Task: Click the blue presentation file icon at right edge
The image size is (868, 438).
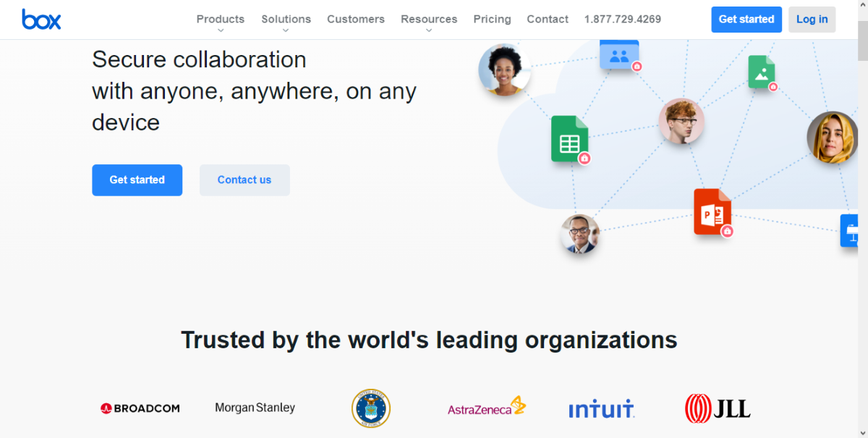Action: click(x=849, y=231)
